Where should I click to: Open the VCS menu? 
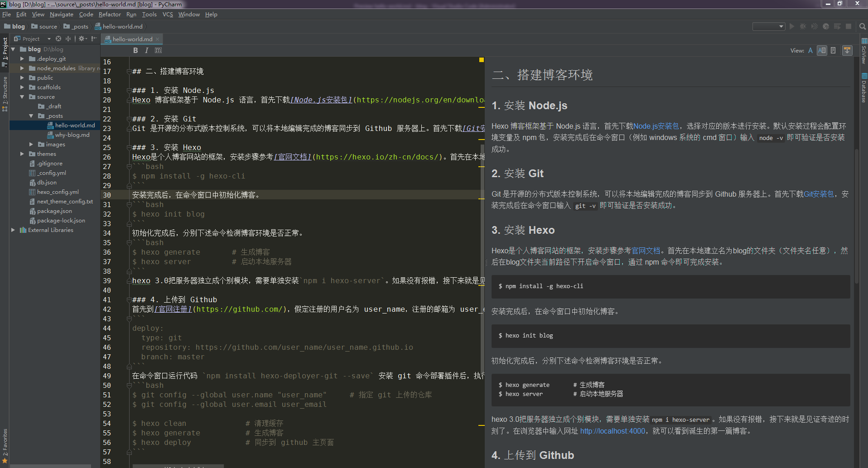(x=168, y=14)
